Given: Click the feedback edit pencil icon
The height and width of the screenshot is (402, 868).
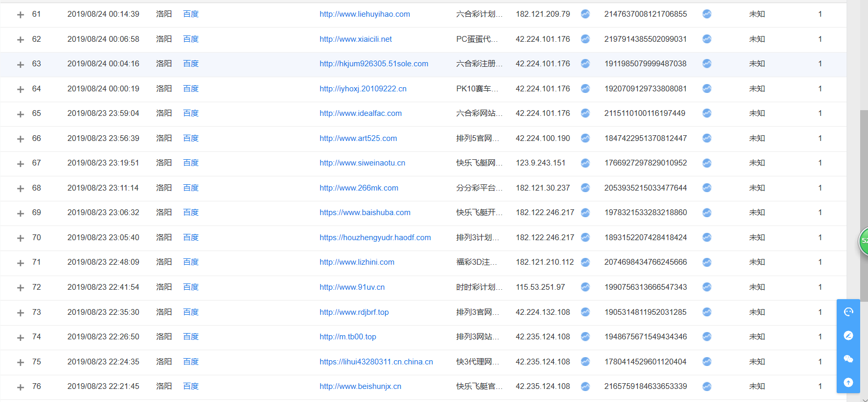Looking at the screenshot, I should coord(848,335).
